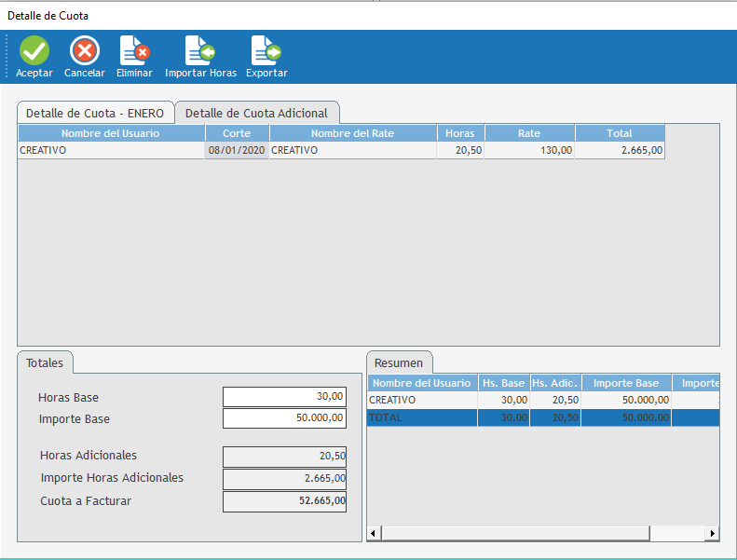Select the Cuota a Facturar field
The width and height of the screenshot is (737, 560).
pyautogui.click(x=284, y=501)
